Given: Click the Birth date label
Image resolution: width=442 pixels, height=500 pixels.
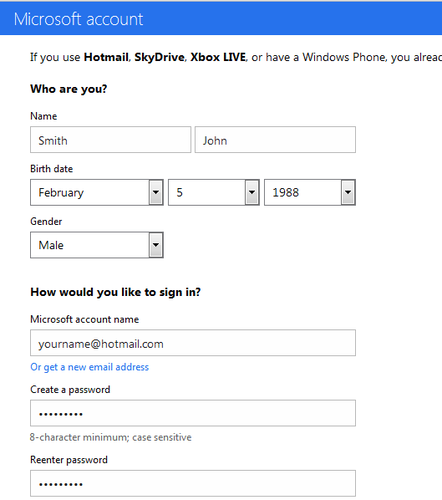Looking at the screenshot, I should click(52, 169).
